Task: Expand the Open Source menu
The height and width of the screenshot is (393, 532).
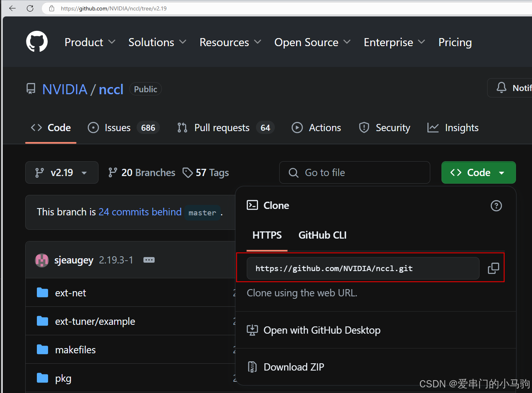Action: coord(312,42)
